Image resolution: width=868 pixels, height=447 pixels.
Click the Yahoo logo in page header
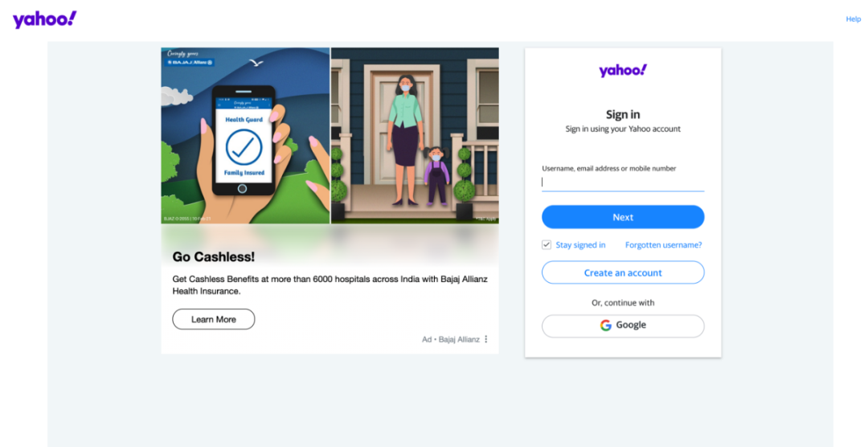[x=44, y=19]
